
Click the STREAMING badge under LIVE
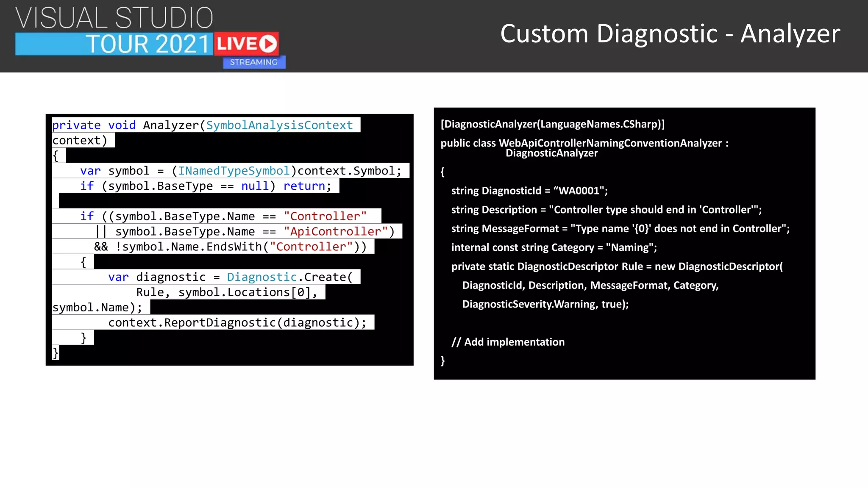click(x=254, y=62)
